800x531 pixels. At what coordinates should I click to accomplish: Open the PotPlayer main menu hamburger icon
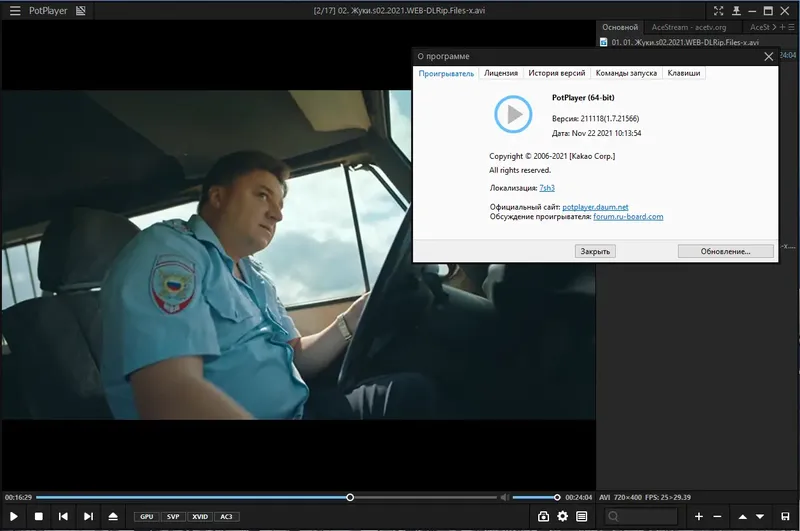click(x=15, y=11)
